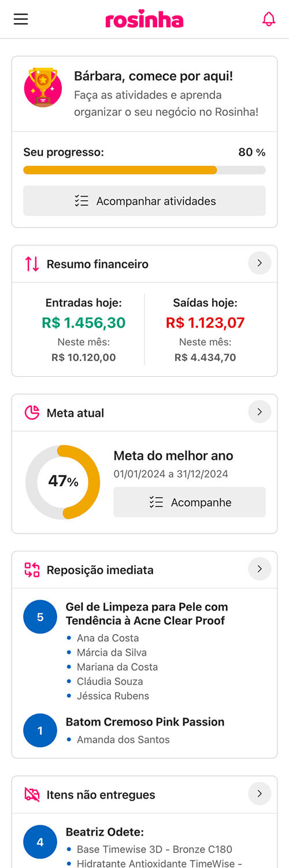Click the Meta atual pie chart icon
Screen dimensions: 289x868
click(x=32, y=413)
